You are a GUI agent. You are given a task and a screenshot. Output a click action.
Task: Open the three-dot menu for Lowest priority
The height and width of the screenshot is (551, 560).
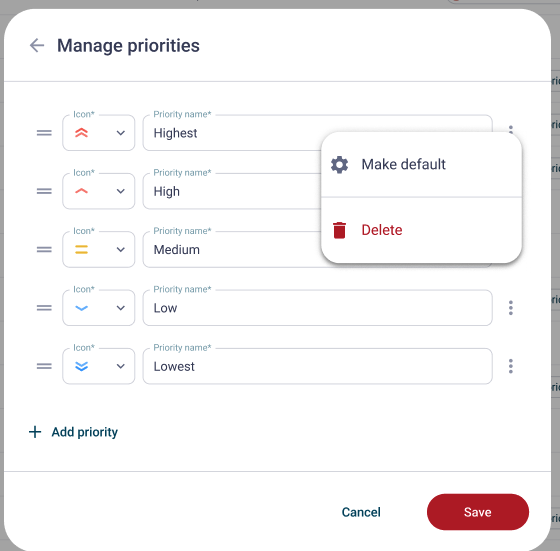tap(511, 366)
